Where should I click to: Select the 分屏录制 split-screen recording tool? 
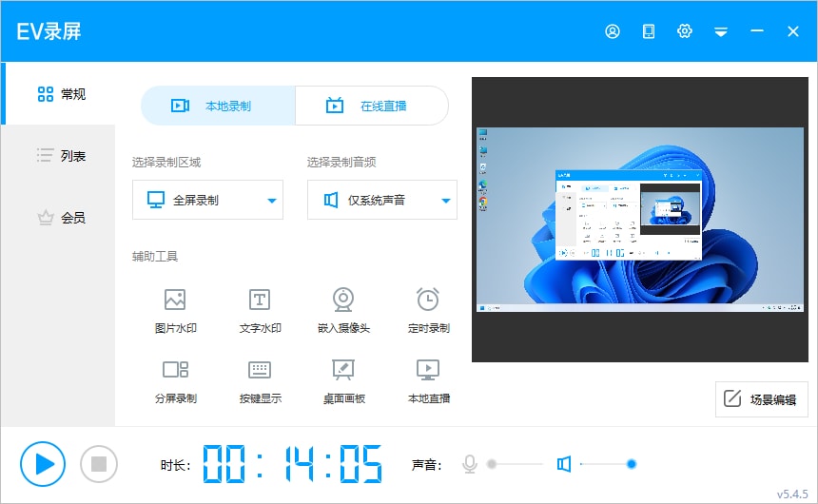pos(175,370)
